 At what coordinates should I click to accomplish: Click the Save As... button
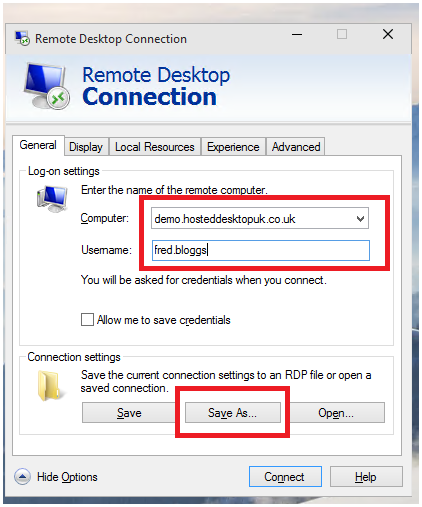tap(233, 413)
